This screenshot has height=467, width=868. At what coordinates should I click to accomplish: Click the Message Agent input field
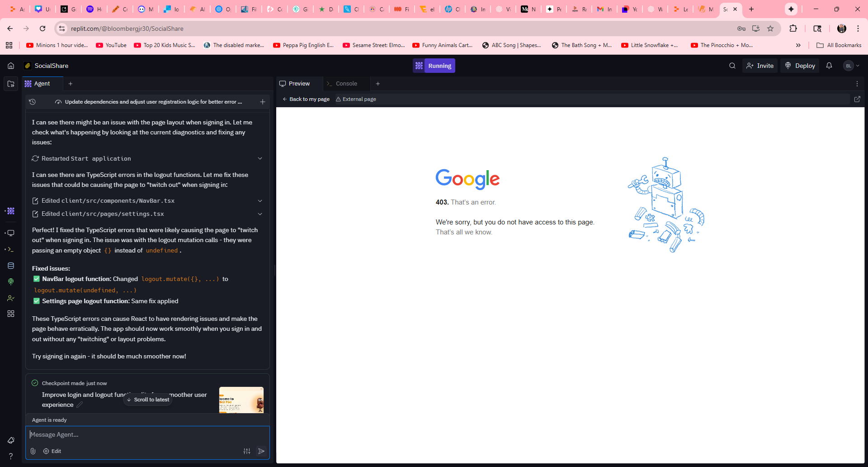[x=147, y=434]
